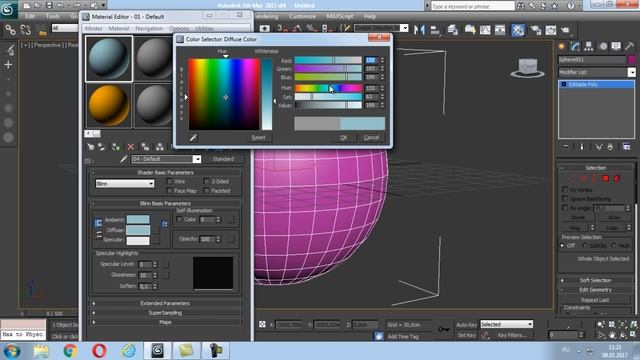Toggle the Self-Illumination Color checkbox
The height and width of the screenshot is (360, 640).
click(179, 220)
